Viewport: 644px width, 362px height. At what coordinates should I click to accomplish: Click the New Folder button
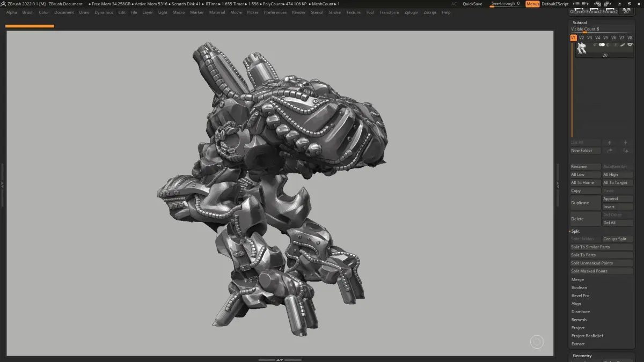pyautogui.click(x=586, y=151)
